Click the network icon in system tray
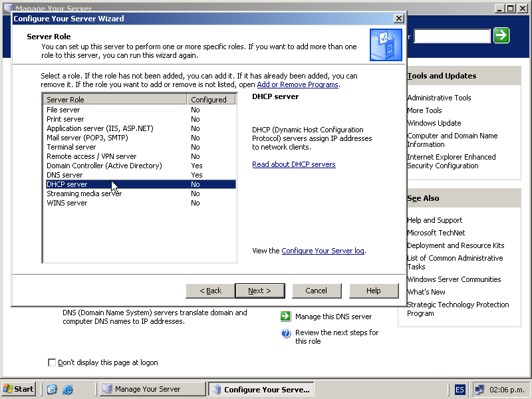Image resolution: width=532 pixels, height=399 pixels. point(479,390)
